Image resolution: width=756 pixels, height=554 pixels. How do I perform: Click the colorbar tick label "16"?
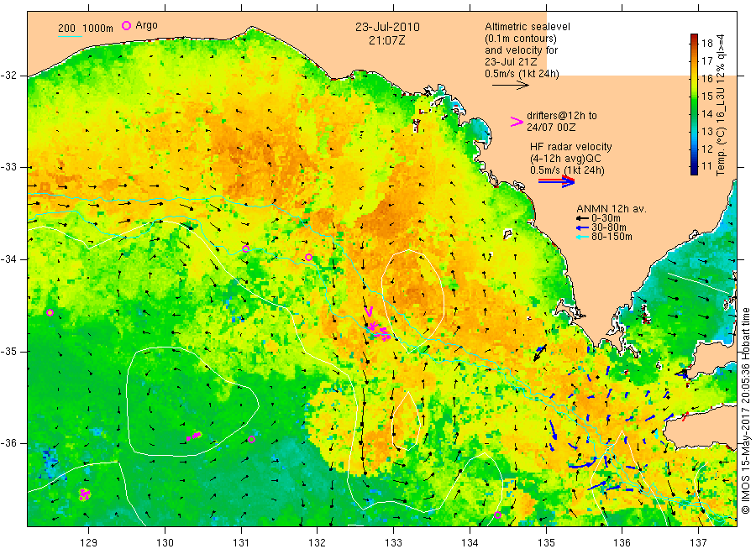pyautogui.click(x=706, y=79)
